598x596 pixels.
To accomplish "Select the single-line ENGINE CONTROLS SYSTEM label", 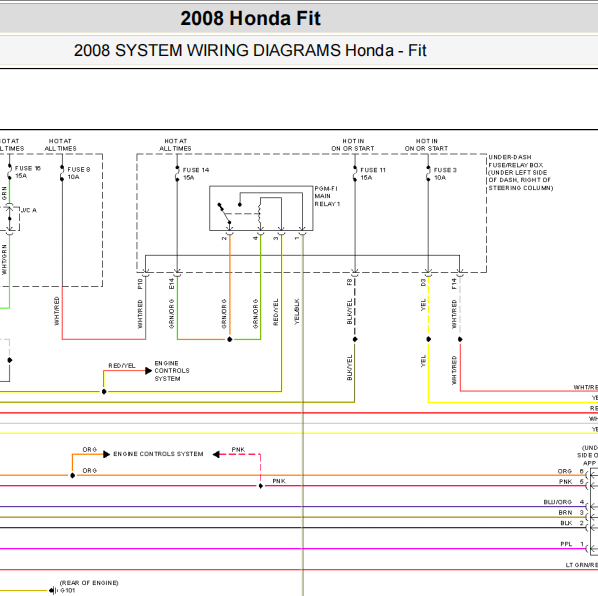I will [158, 454].
